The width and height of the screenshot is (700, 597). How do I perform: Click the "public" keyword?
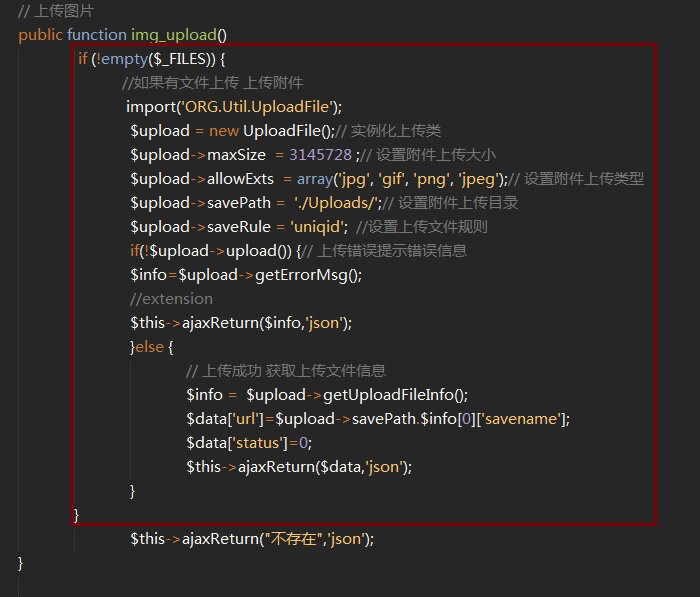point(41,35)
